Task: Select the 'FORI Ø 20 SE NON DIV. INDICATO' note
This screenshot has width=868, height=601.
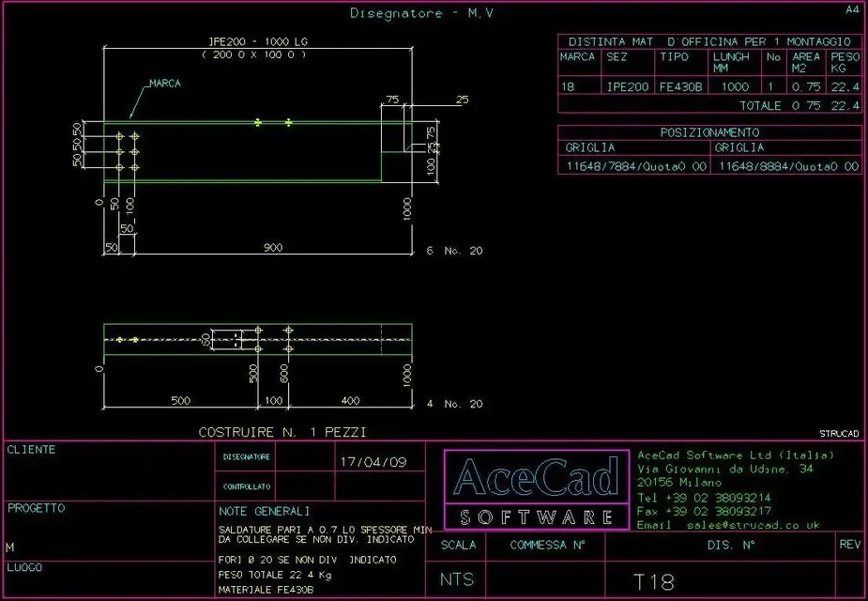Action: pyautogui.click(x=307, y=560)
